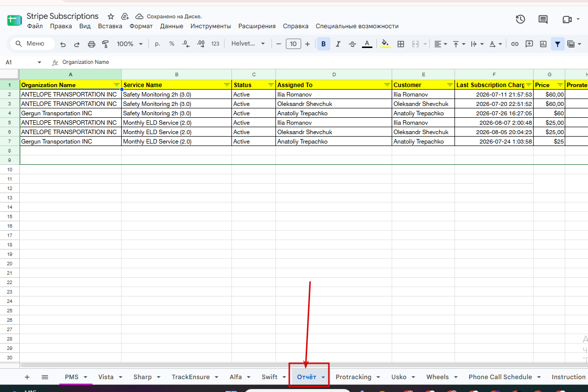Open the Расширения menu

point(257,26)
